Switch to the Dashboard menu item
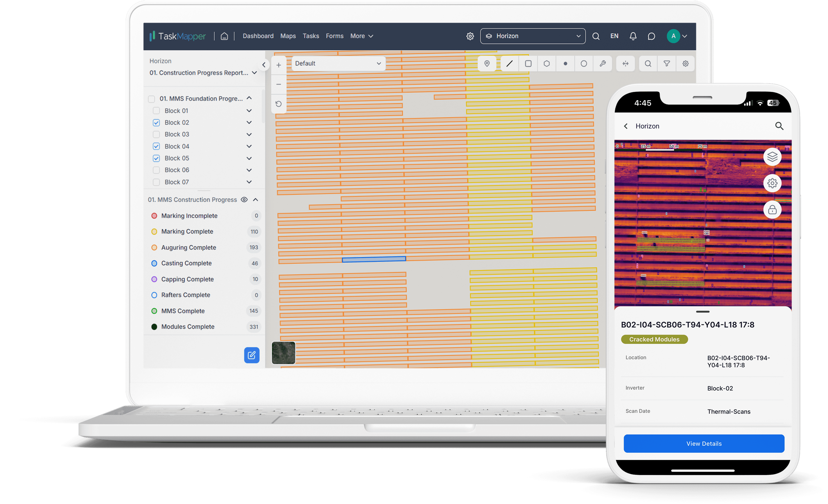Viewport: 828px width, 504px height. [258, 36]
